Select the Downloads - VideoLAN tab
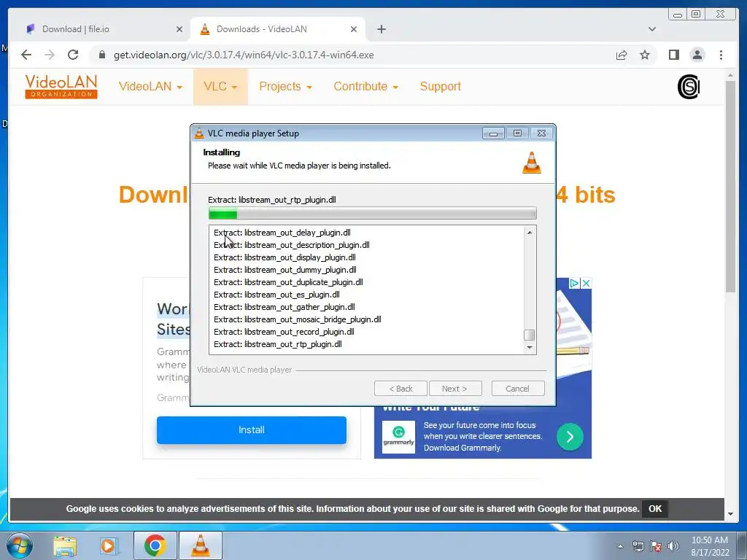This screenshot has height=560, width=747. coord(278,29)
